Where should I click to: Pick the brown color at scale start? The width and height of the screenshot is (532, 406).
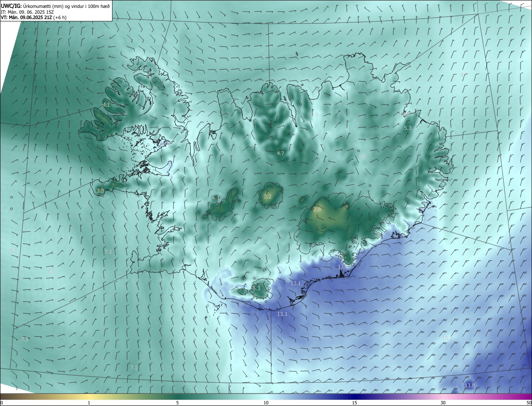click(2, 396)
